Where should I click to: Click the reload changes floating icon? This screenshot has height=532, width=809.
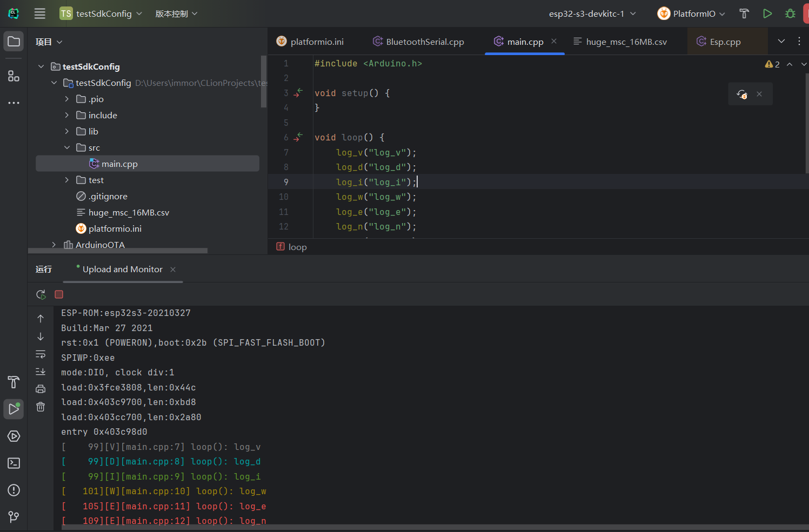point(742,94)
